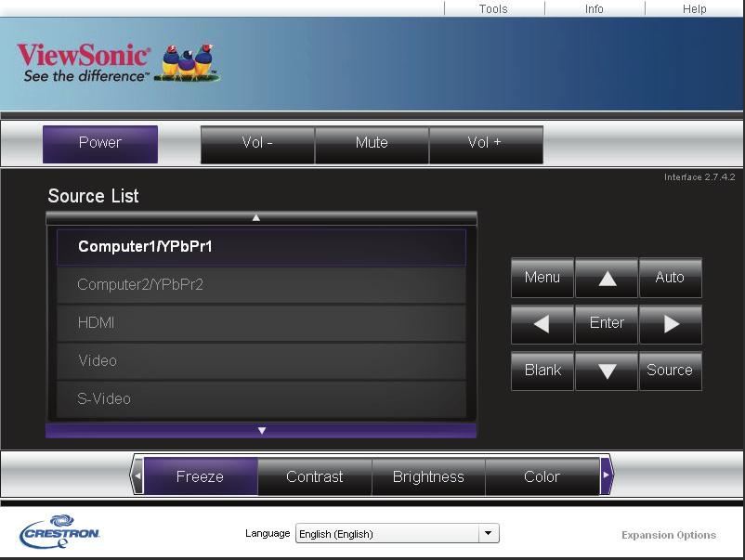Click the up arrow navigation button
745x560 pixels.
coord(607,278)
